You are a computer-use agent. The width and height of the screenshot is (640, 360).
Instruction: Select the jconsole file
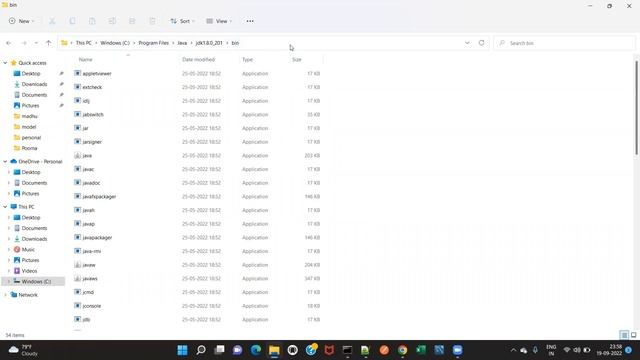click(91, 306)
